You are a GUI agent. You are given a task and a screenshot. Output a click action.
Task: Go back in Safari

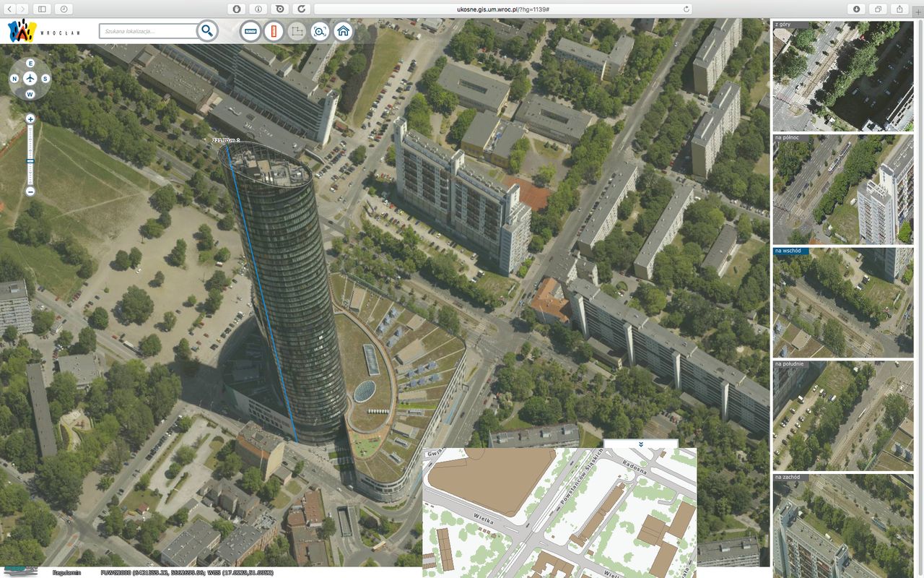10,9
